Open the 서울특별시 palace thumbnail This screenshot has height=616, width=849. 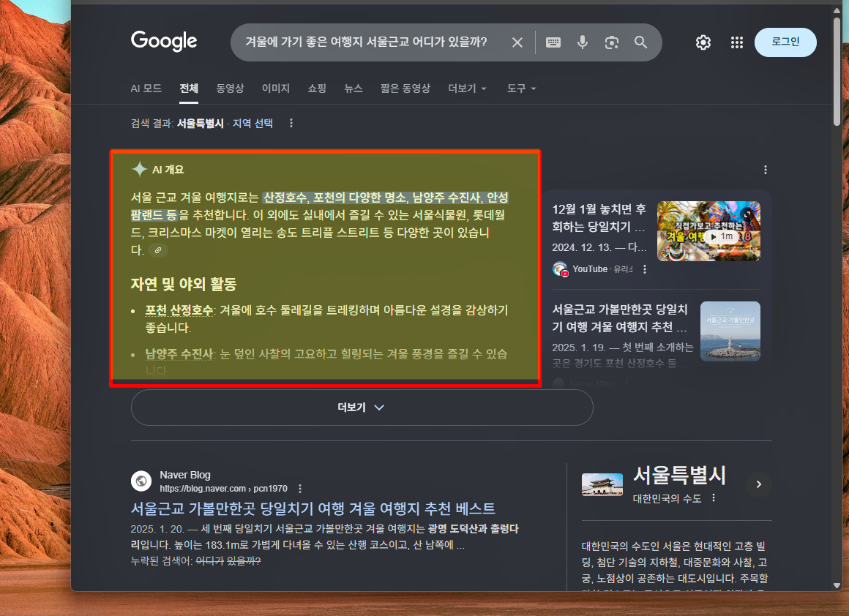click(602, 484)
